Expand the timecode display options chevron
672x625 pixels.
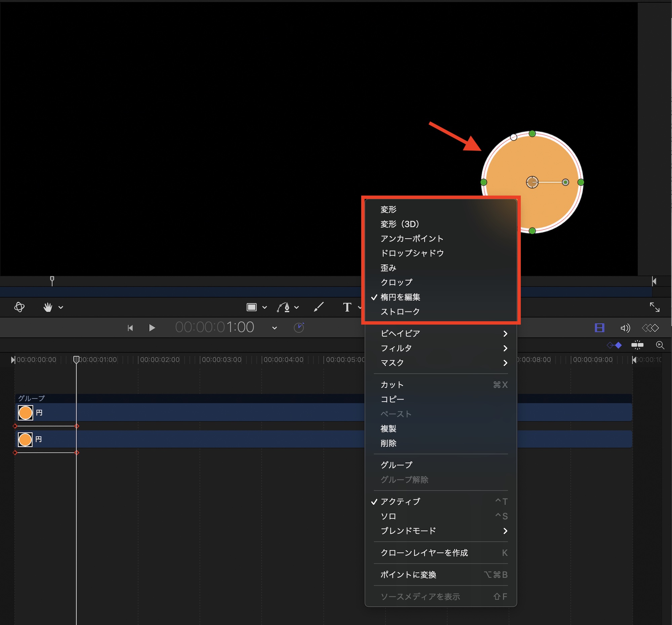coord(275,328)
